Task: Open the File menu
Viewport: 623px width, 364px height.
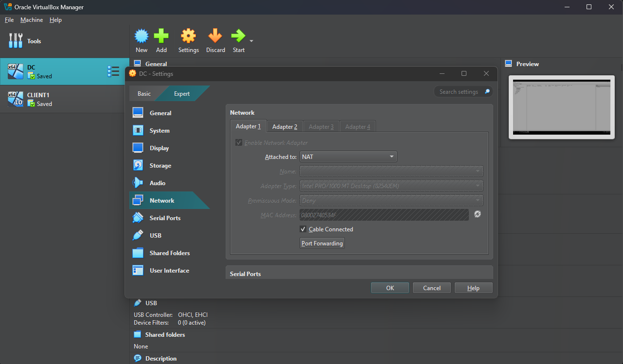Action: point(9,20)
